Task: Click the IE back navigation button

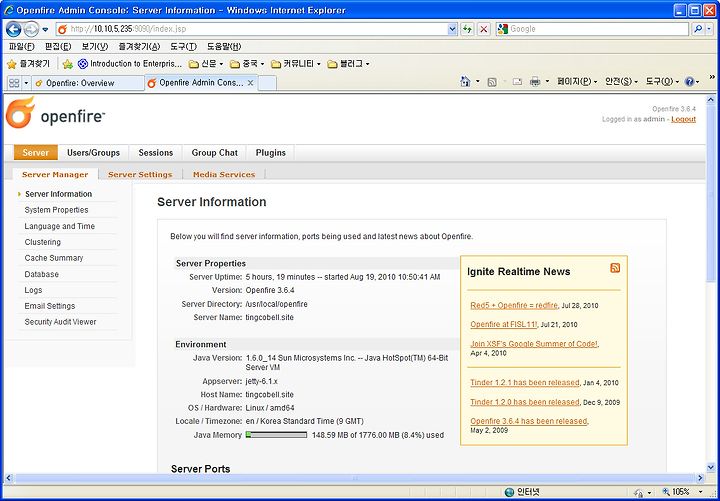Action: [13, 29]
